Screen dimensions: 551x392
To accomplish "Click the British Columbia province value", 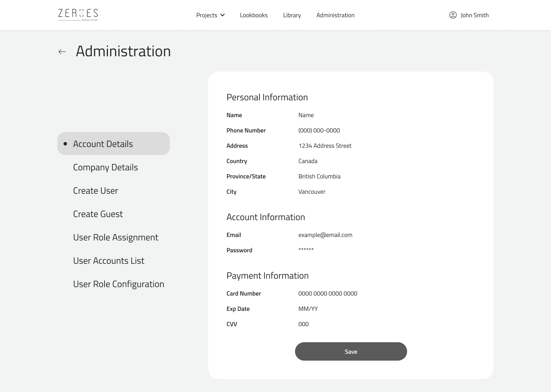I will pyautogui.click(x=320, y=176).
